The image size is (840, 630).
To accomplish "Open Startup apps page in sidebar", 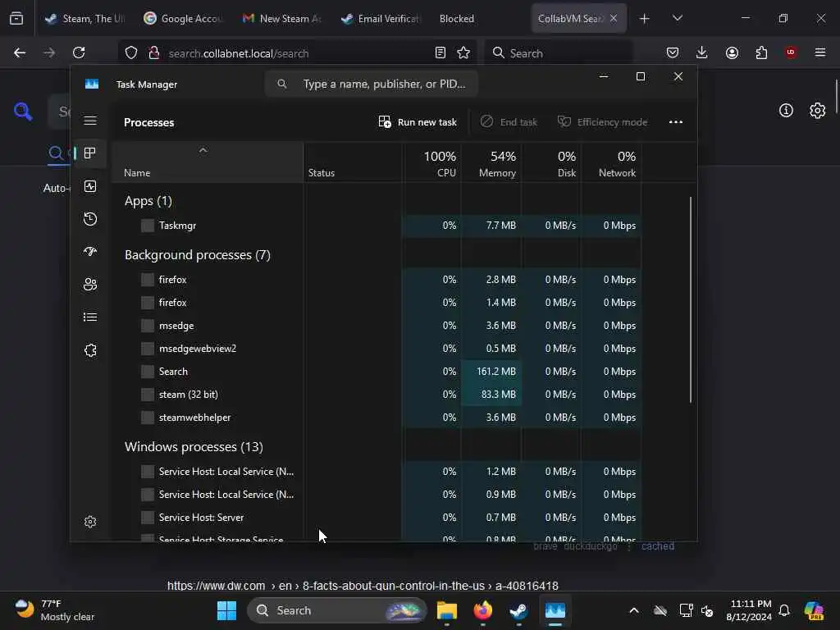I will pyautogui.click(x=90, y=251).
